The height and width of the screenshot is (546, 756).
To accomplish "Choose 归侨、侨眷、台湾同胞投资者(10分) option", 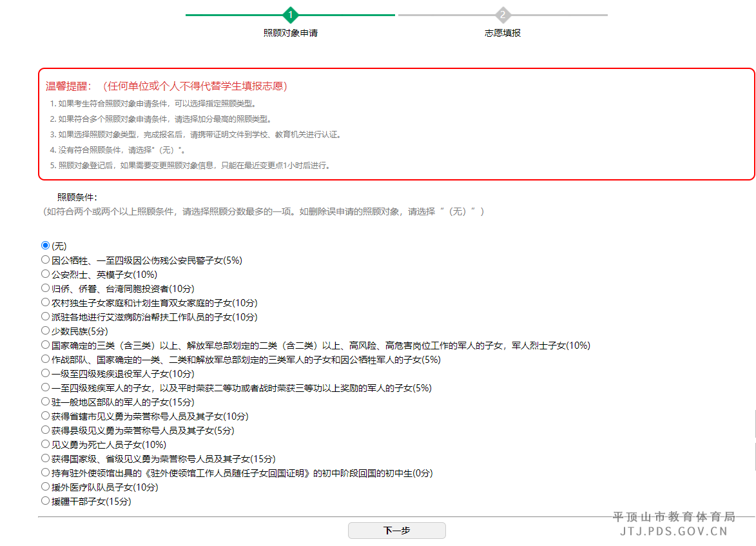I will coord(45,288).
